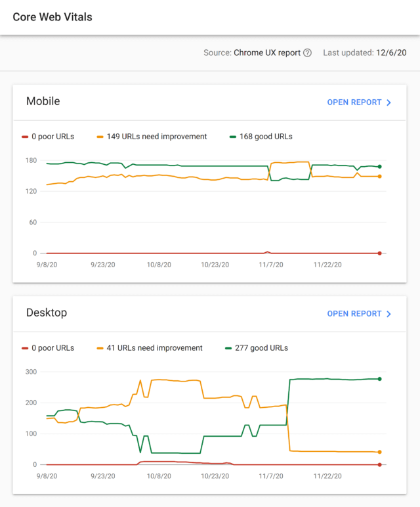
Task: Click the '300' axis label on Desktop chart
Action: coord(31,372)
